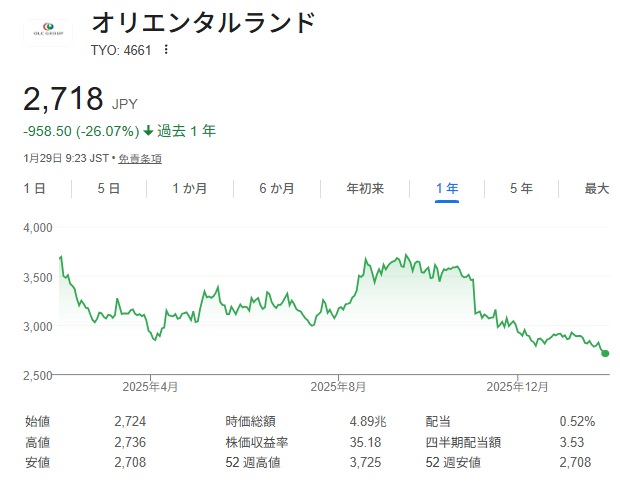Click the 始値 label
Image resolution: width=620 pixels, height=489 pixels.
pos(38,421)
